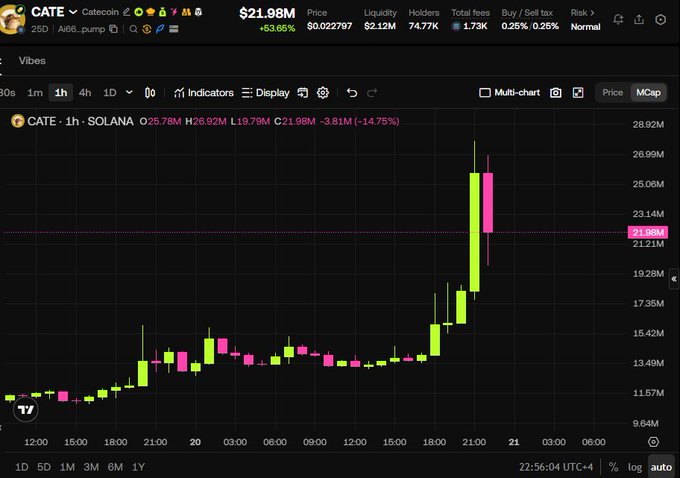Open the Vibes tab
The height and width of the screenshot is (478, 680).
coord(32,61)
